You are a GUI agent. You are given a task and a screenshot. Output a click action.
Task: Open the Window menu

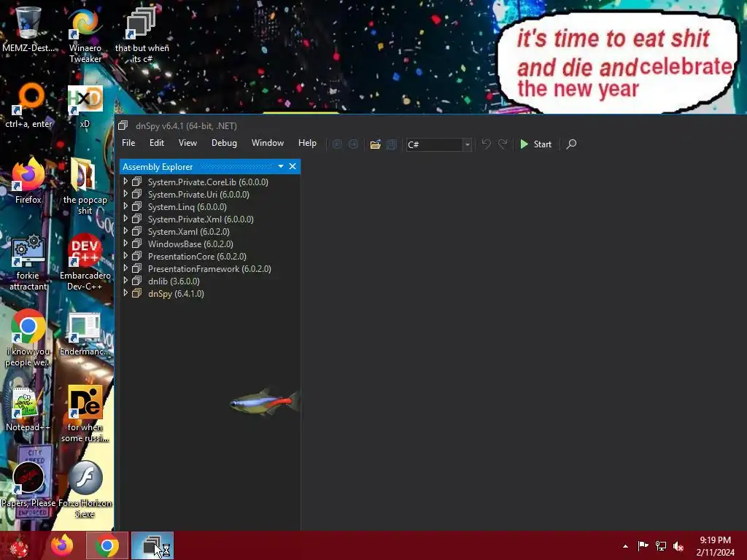pyautogui.click(x=267, y=143)
